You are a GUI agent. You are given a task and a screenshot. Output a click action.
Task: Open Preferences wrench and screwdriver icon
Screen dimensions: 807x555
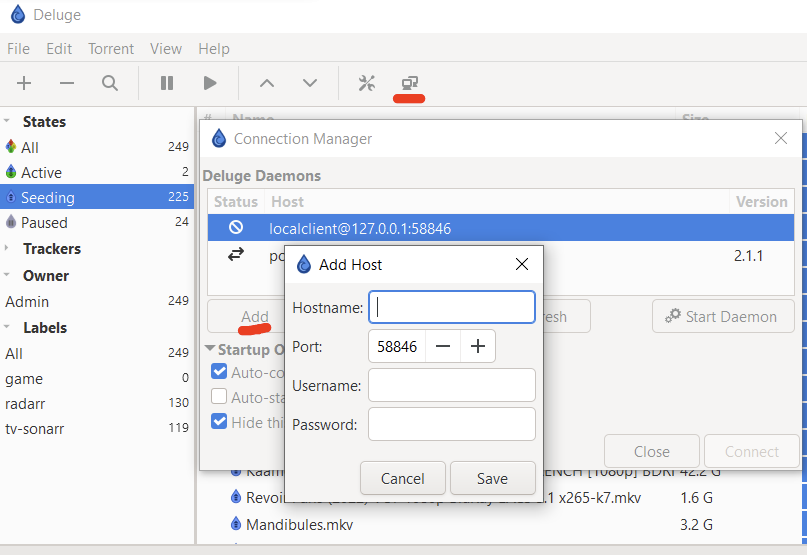(366, 83)
